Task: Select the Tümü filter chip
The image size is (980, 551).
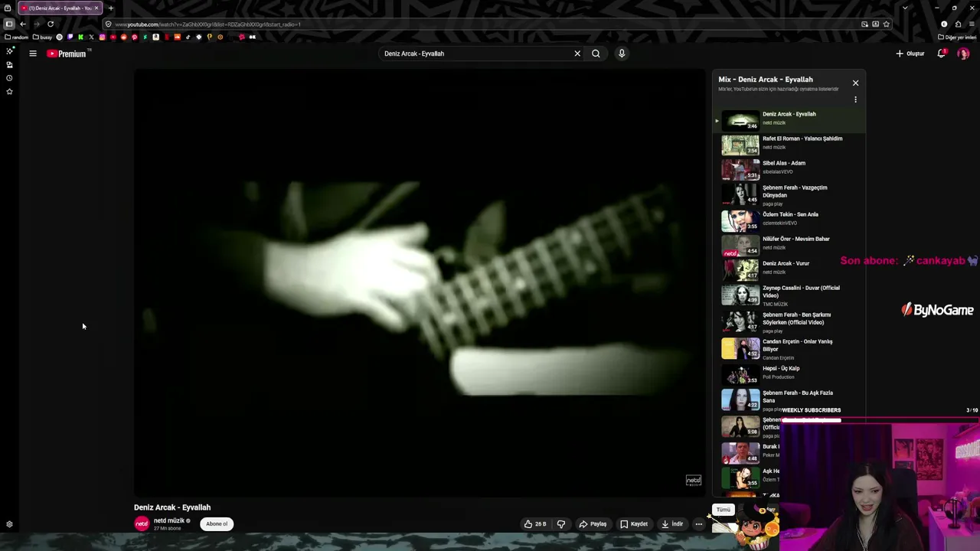Action: point(724,510)
